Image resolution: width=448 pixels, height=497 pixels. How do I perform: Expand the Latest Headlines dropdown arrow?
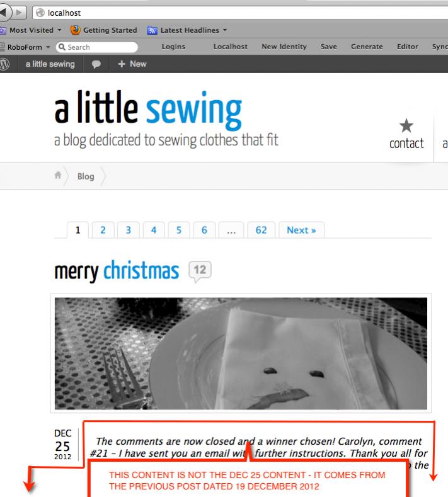[x=225, y=30]
